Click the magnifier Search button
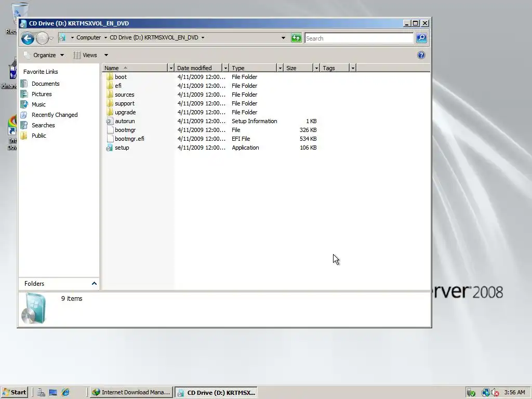Screen dimensions: 532x399 421,38
